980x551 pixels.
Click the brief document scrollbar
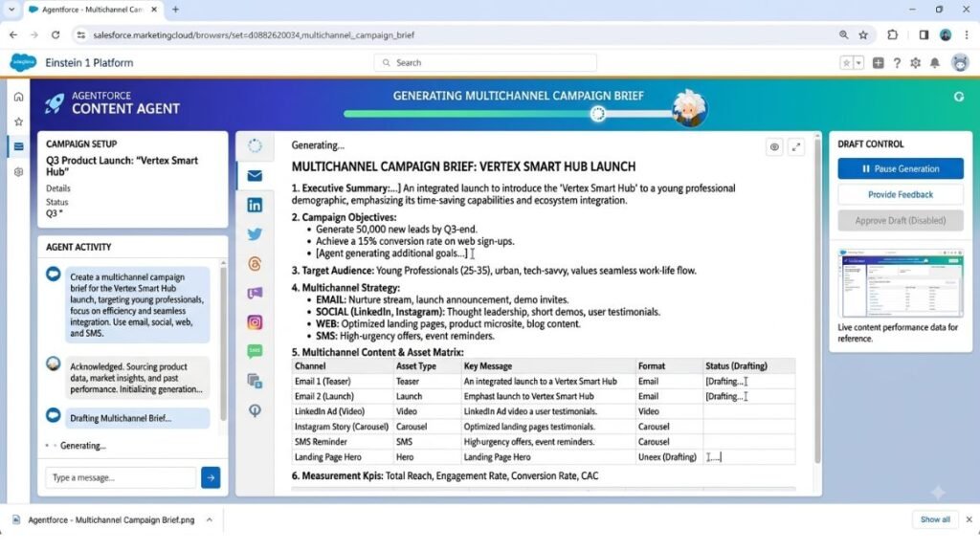pyautogui.click(x=817, y=299)
